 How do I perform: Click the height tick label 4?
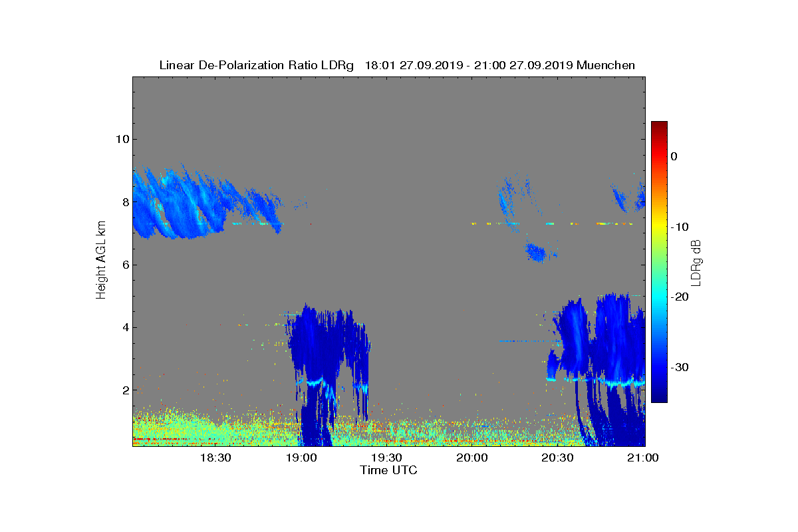click(x=125, y=327)
